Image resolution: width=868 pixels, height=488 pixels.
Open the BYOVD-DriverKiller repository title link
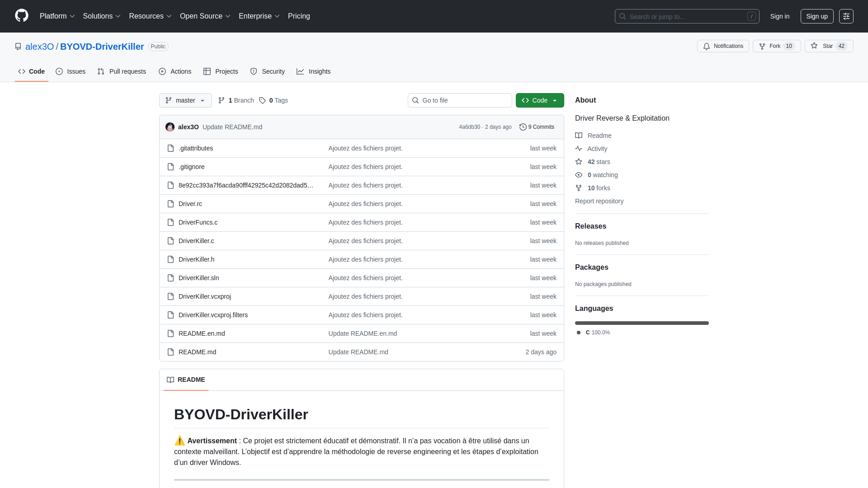pos(102,47)
